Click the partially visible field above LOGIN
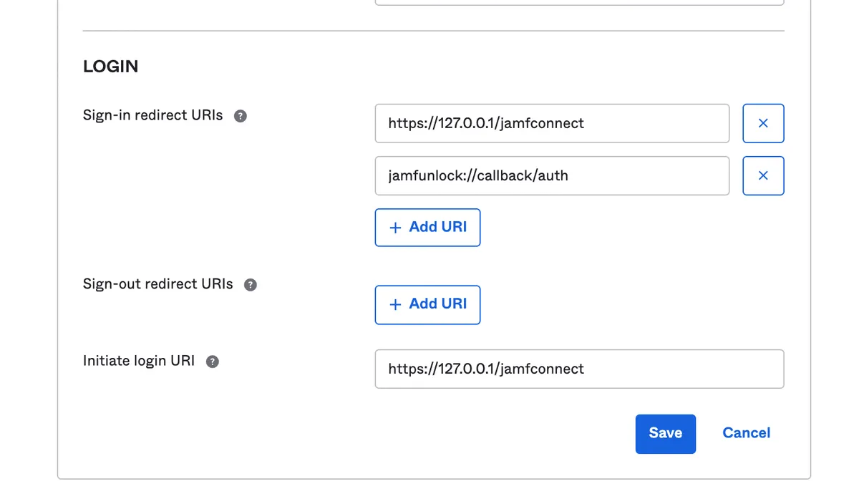859x504 pixels. (578, 3)
